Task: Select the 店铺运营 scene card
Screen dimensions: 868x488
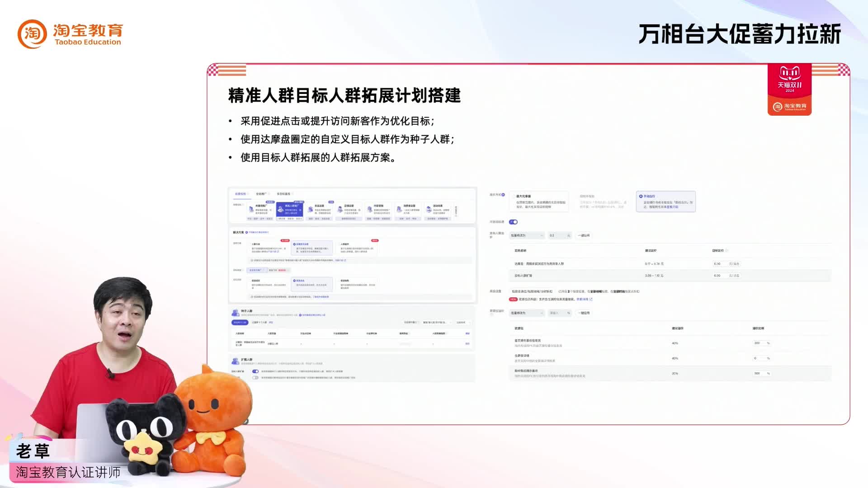Action: 349,209
